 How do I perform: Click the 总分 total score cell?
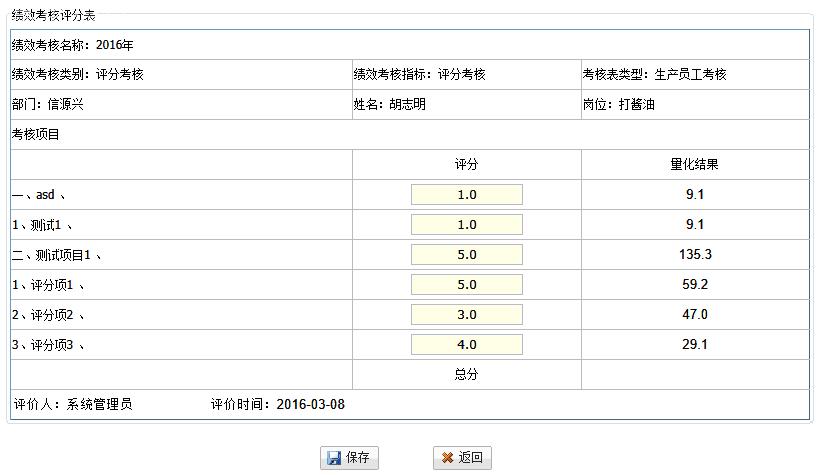click(x=466, y=375)
